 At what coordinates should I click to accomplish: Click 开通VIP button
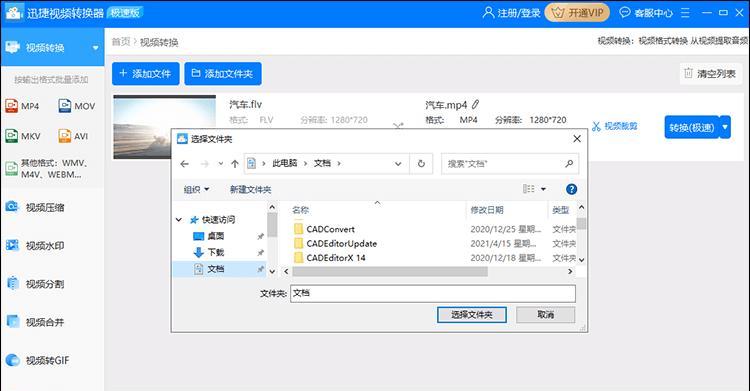pyautogui.click(x=577, y=13)
